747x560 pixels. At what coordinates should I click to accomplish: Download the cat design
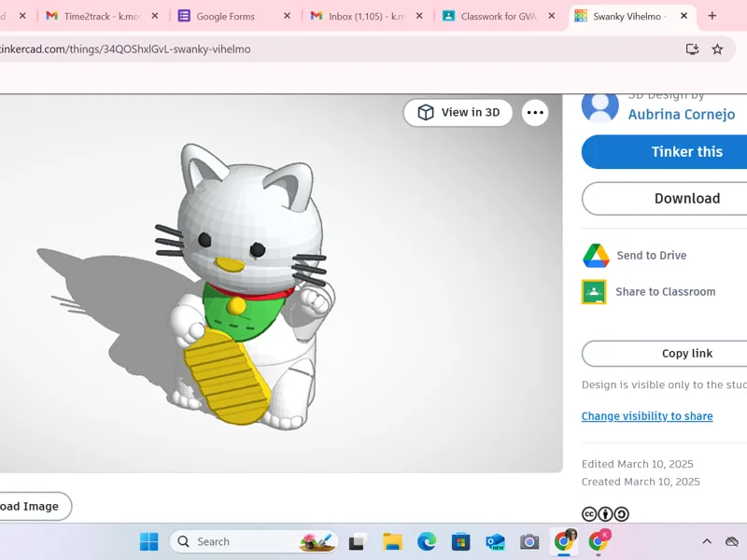point(664,198)
